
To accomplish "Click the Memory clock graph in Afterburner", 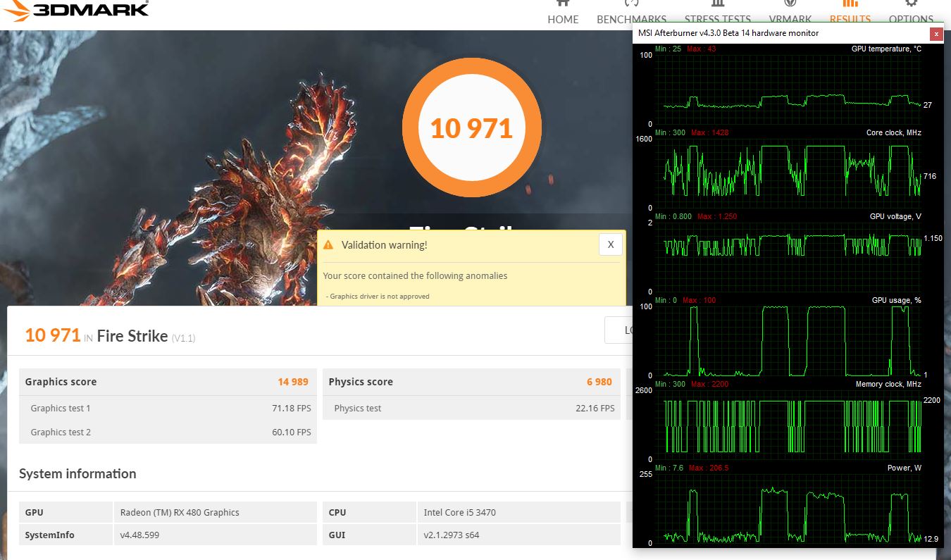I will tap(788, 425).
